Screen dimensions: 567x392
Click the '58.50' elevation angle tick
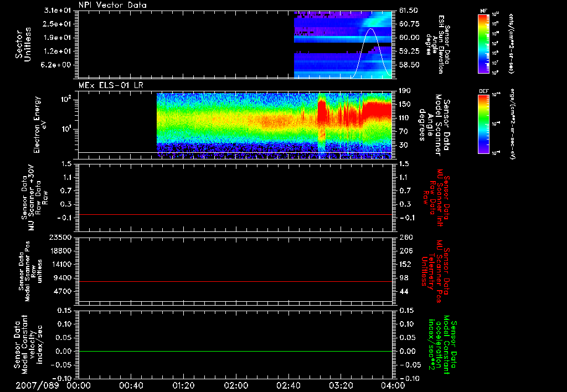point(409,65)
